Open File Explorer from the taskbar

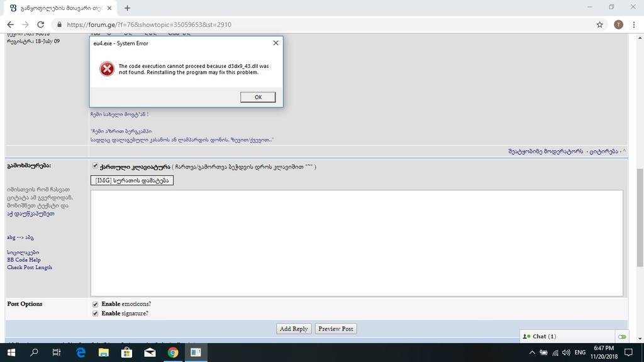tap(103, 353)
